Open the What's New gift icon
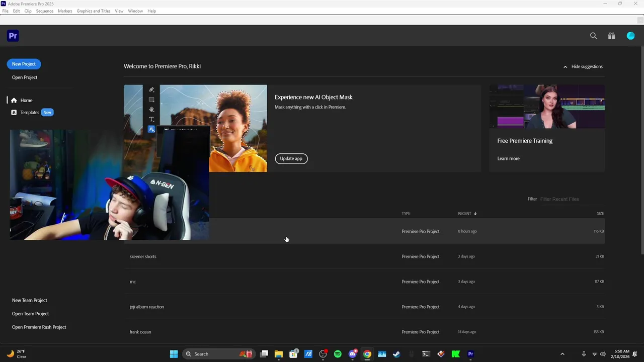 click(x=611, y=36)
